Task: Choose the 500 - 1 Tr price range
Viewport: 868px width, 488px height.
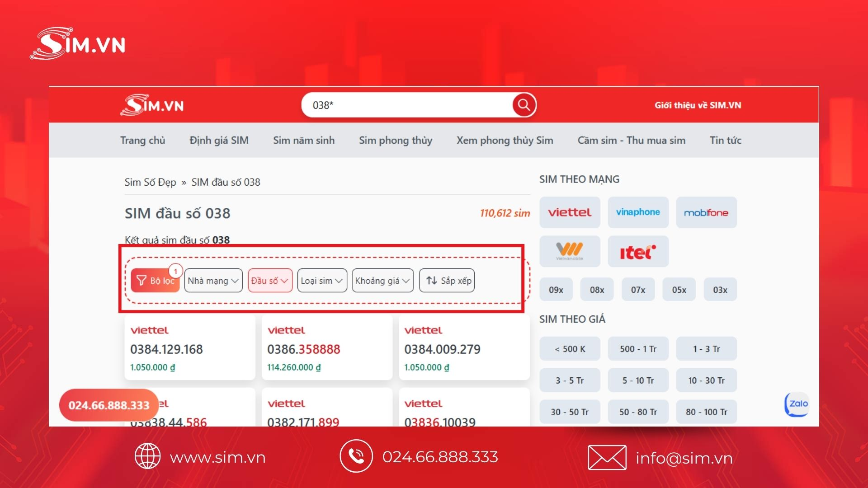Action: point(638,349)
